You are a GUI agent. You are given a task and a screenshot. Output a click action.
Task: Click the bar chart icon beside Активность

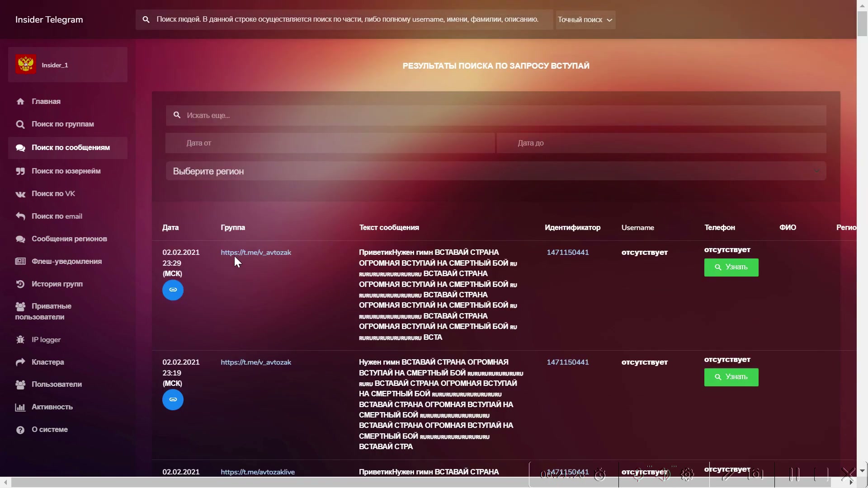coord(20,407)
